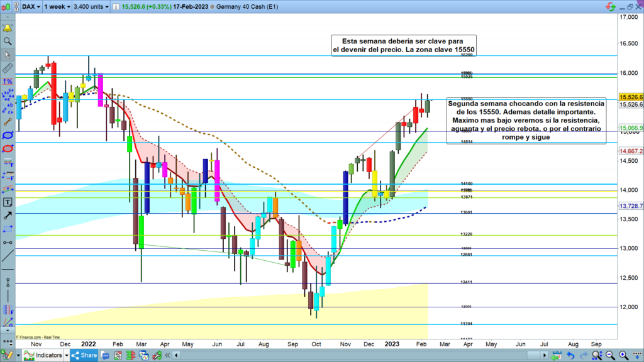
Task: Select the ruler measurement tool
Action: pos(8,68)
